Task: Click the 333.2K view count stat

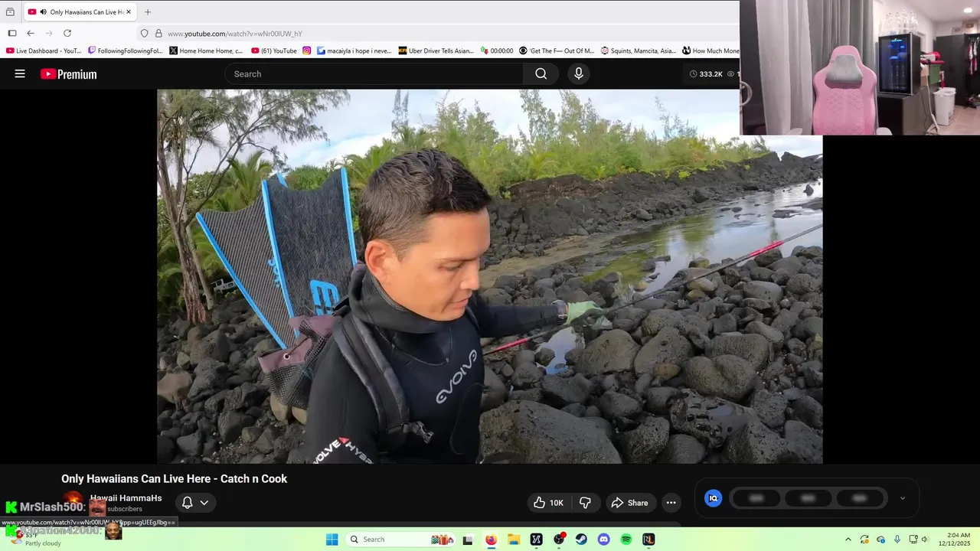Action: (x=706, y=74)
